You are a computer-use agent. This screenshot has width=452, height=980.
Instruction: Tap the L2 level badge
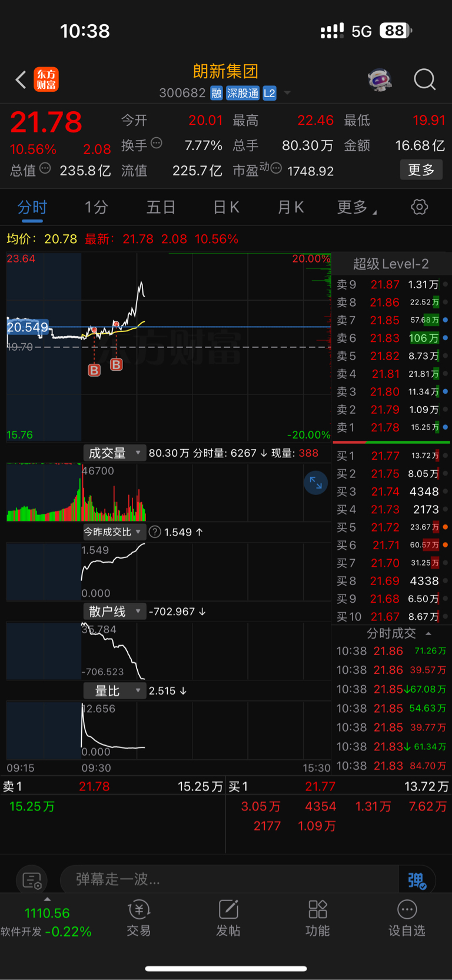coord(269,93)
